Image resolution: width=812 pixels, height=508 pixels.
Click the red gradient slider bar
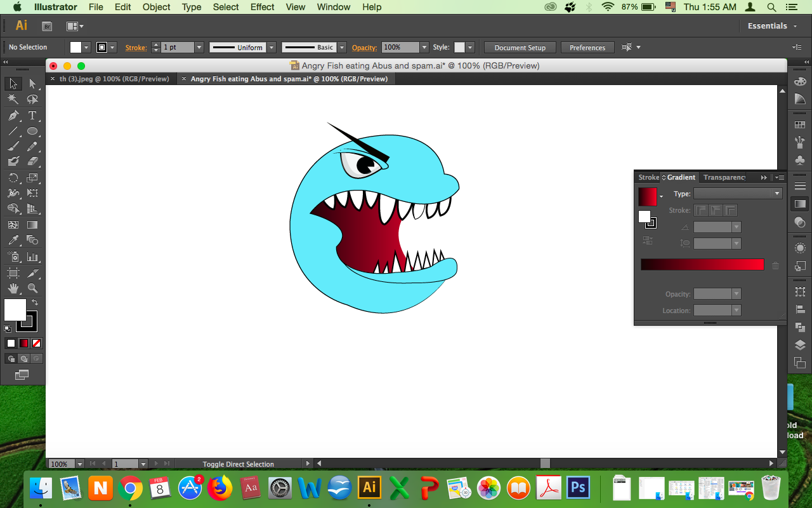702,265
